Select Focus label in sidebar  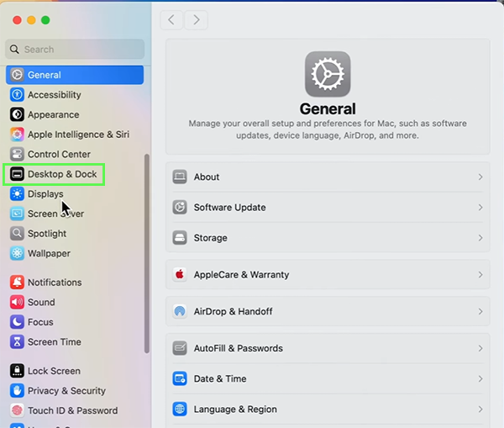[40, 322]
